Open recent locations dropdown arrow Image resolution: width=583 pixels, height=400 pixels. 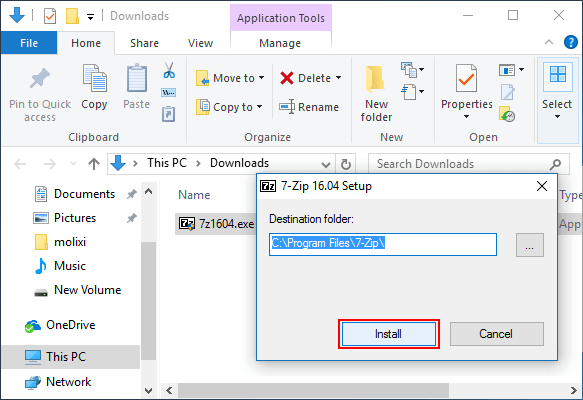pyautogui.click(x=73, y=164)
